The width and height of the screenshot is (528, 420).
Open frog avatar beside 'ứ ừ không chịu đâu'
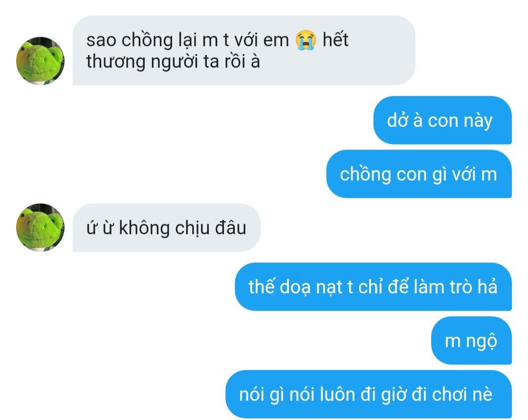click(x=40, y=227)
